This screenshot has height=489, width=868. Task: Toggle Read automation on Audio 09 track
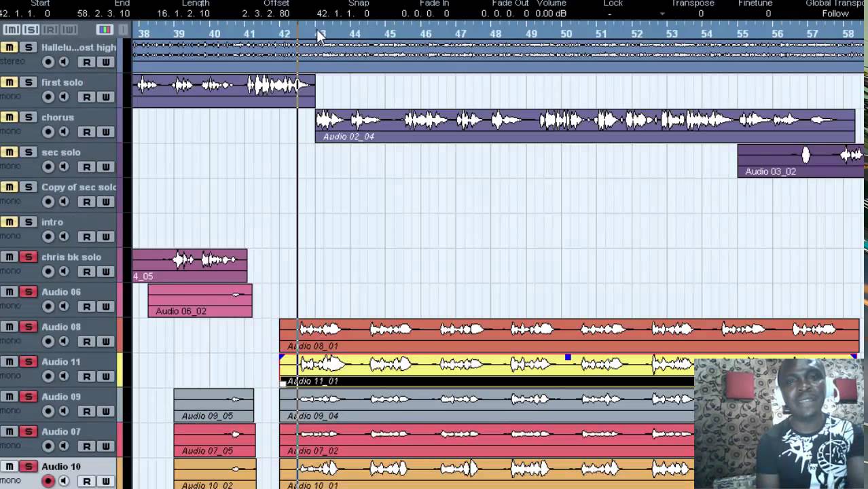[87, 411]
